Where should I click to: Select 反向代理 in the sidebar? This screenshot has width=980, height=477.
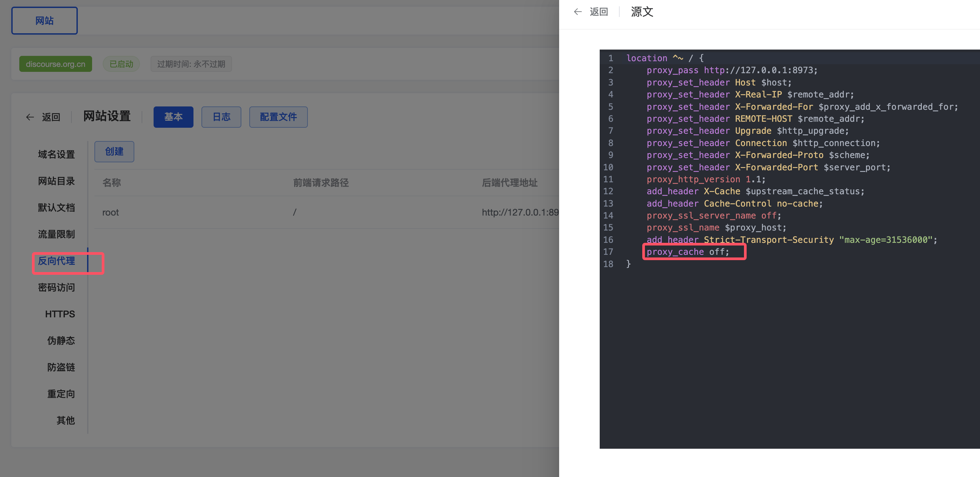click(x=56, y=261)
